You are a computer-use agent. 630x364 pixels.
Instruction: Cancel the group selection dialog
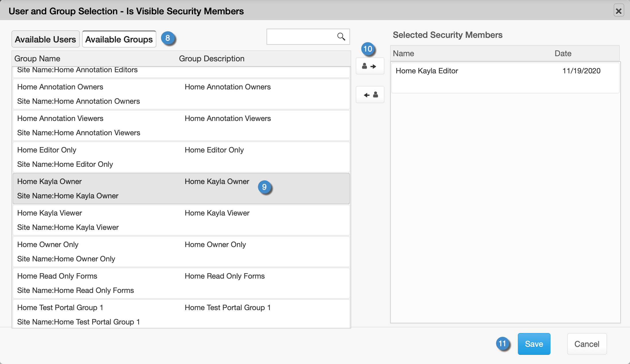pyautogui.click(x=586, y=344)
